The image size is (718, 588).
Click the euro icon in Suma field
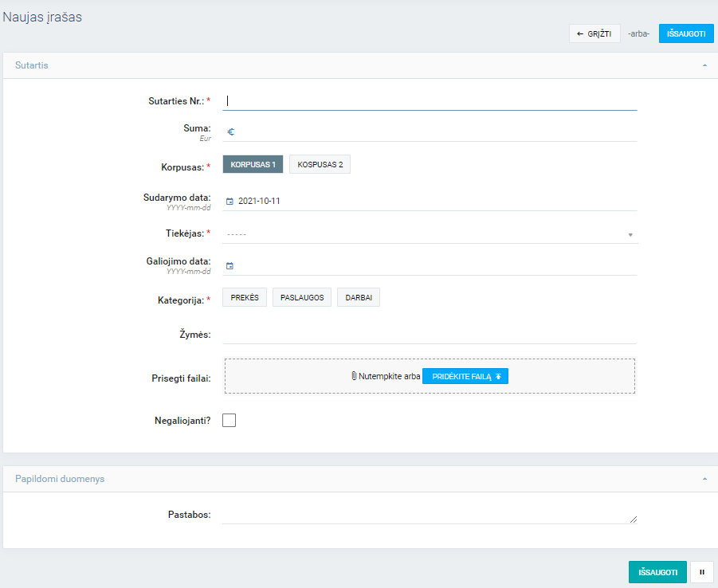(230, 132)
